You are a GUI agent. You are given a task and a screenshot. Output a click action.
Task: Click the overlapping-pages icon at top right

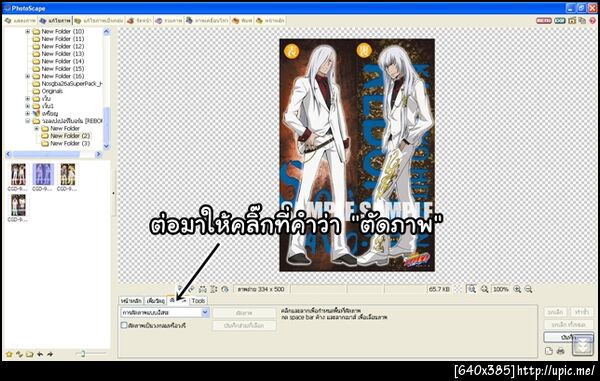(582, 21)
